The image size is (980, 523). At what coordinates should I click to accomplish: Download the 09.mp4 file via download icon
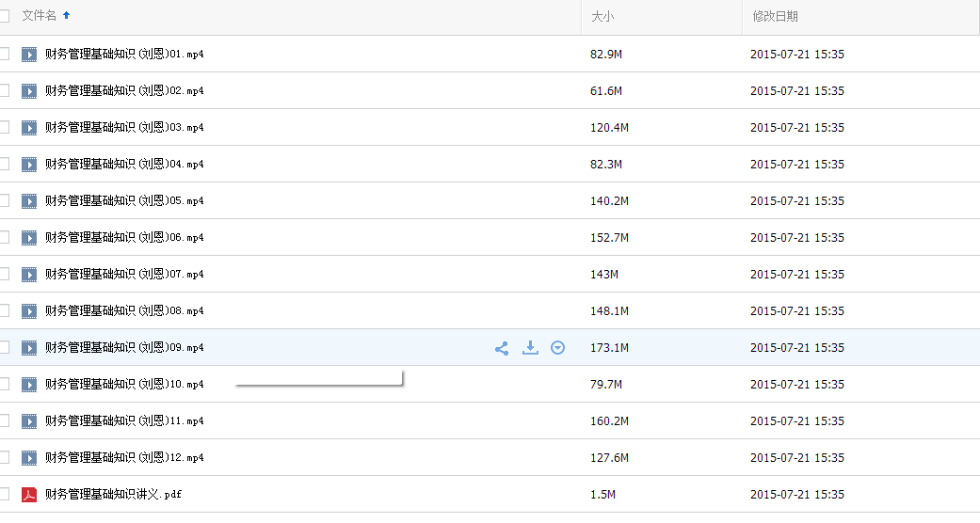530,347
